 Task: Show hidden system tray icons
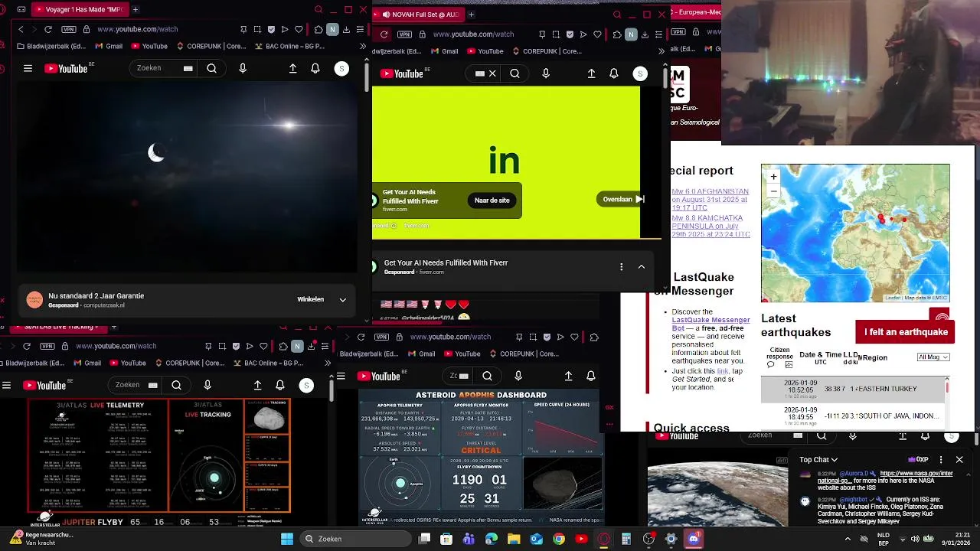coord(848,539)
